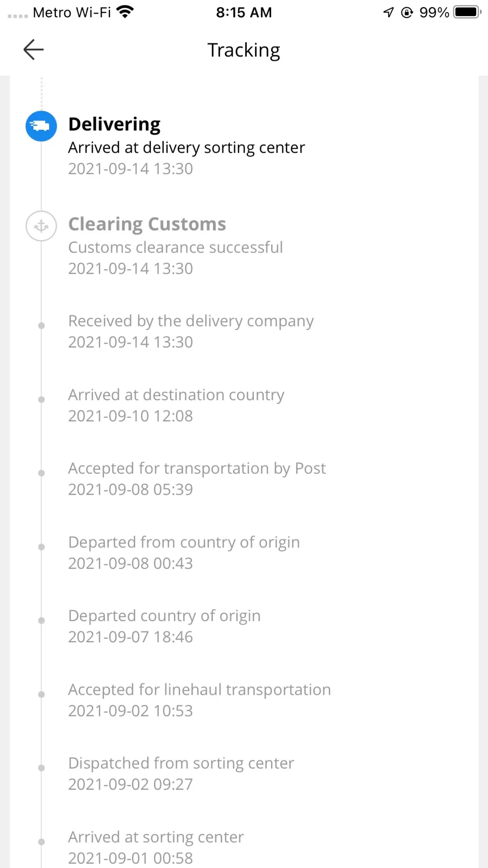Tap 'Departed from country of origin' entry
Viewport: 488px width, 868px height.
tap(184, 542)
